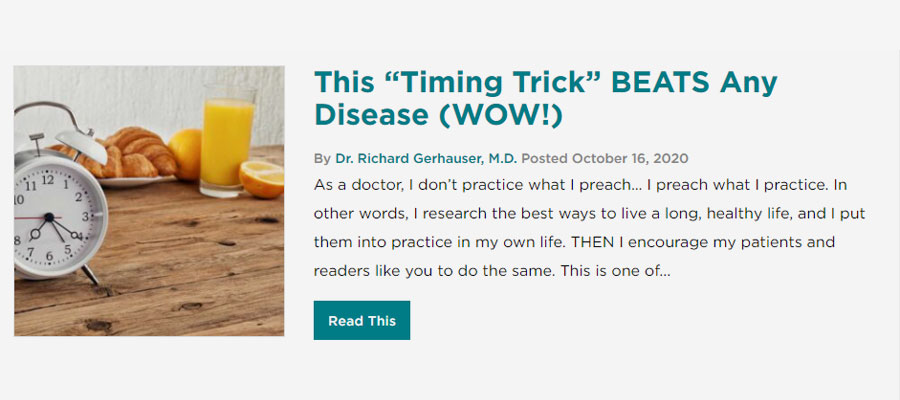Click the "By" label before author name
The image size is (900, 400).
(x=322, y=159)
